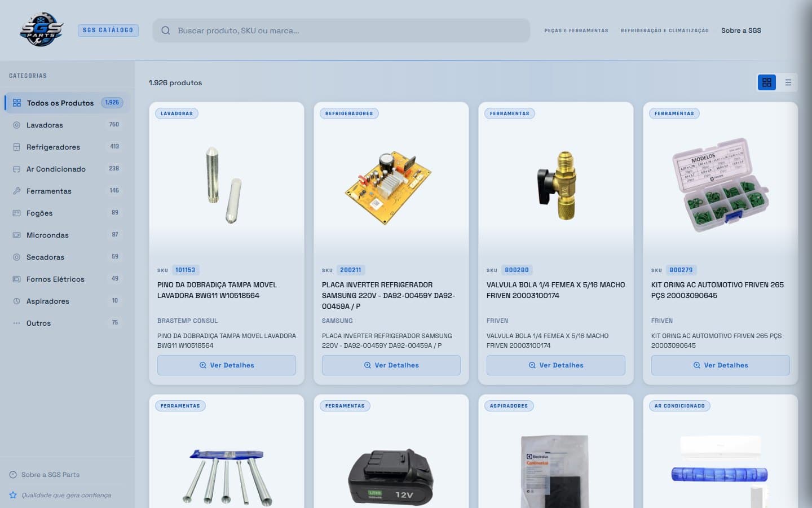The width and height of the screenshot is (812, 508).
Task: Click the Lavadoras category icon
Action: pos(16,125)
